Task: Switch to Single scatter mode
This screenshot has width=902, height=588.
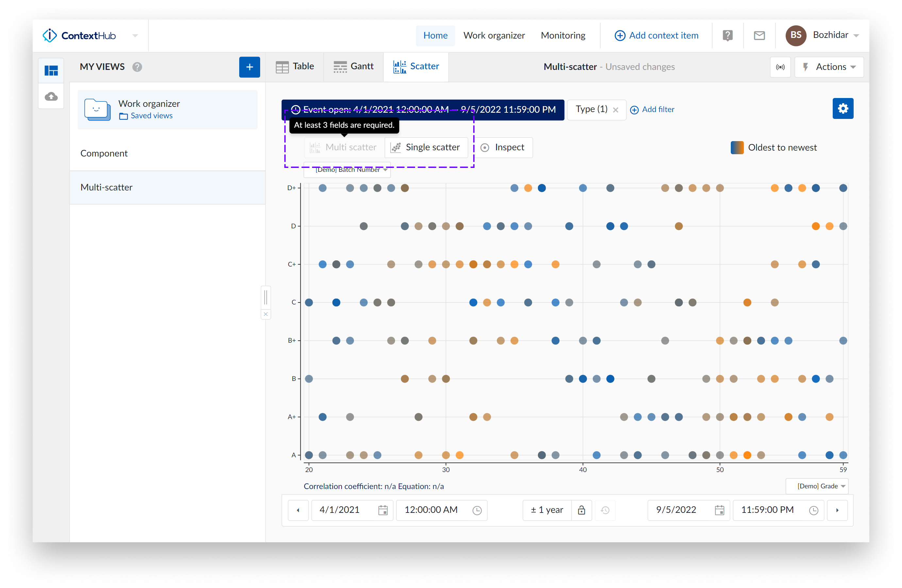Action: (426, 147)
